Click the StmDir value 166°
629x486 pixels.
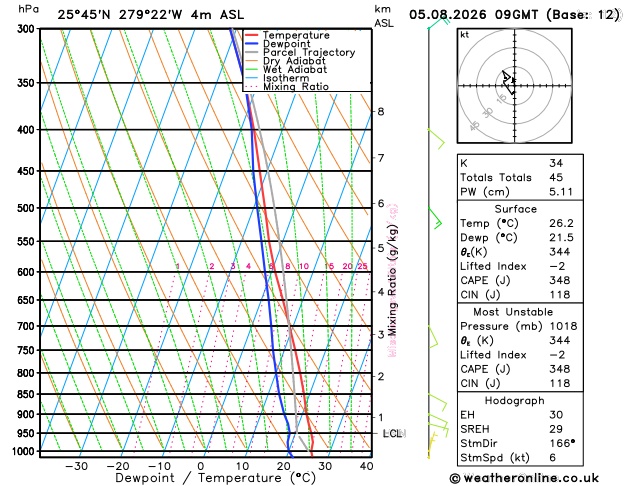tap(562, 443)
